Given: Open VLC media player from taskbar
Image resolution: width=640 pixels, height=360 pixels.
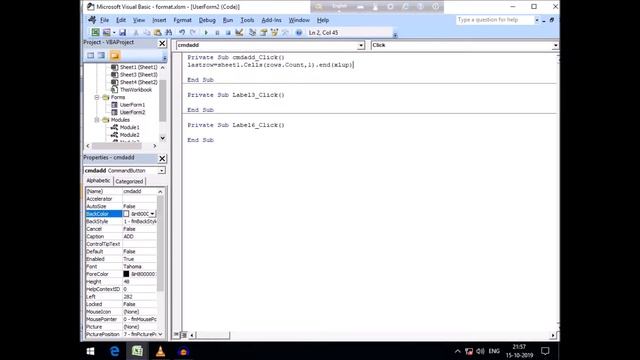Looking at the screenshot, I should click(160, 351).
